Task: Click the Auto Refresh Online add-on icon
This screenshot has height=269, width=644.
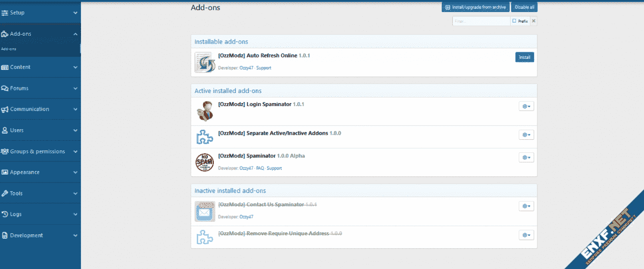Action: click(205, 62)
